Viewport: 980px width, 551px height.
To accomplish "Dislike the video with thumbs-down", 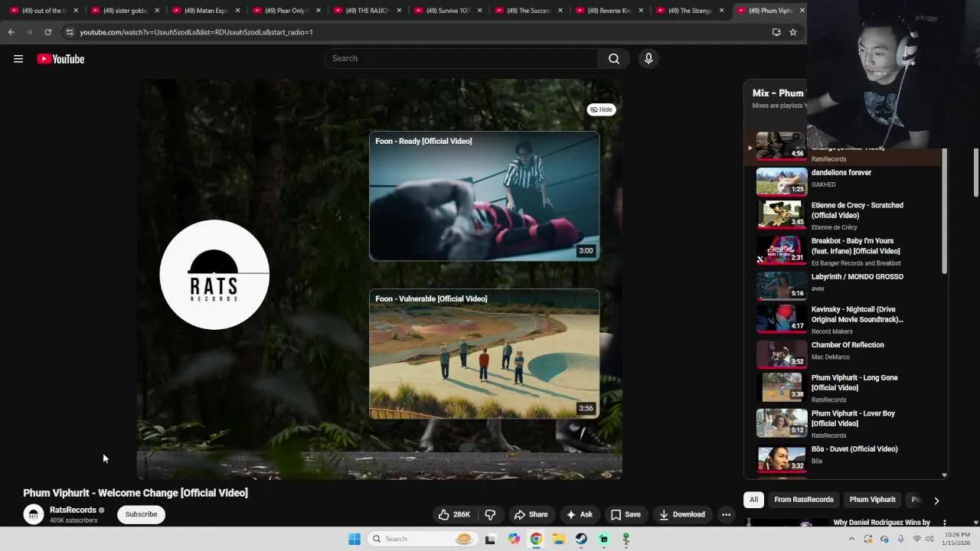I will tap(491, 514).
